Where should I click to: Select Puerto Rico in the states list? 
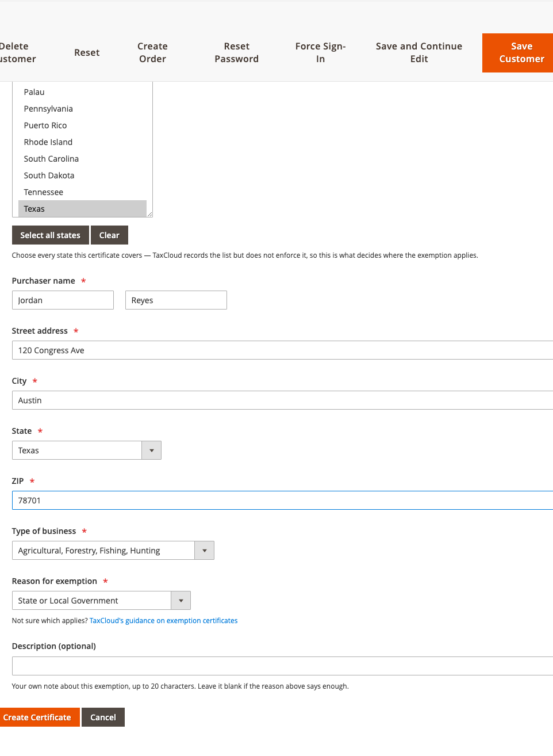tap(82, 125)
